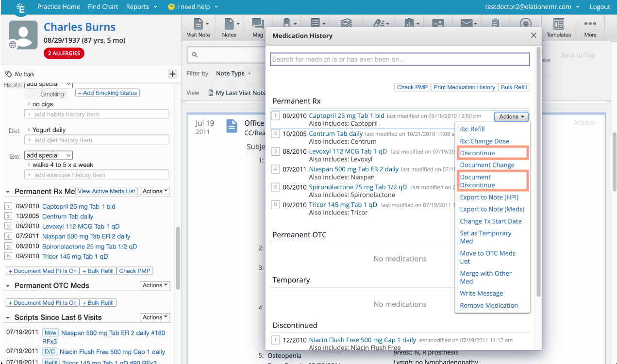The height and width of the screenshot is (364, 617).
Task: Collapse the Permanent Rx Meds section
Action: [8, 192]
